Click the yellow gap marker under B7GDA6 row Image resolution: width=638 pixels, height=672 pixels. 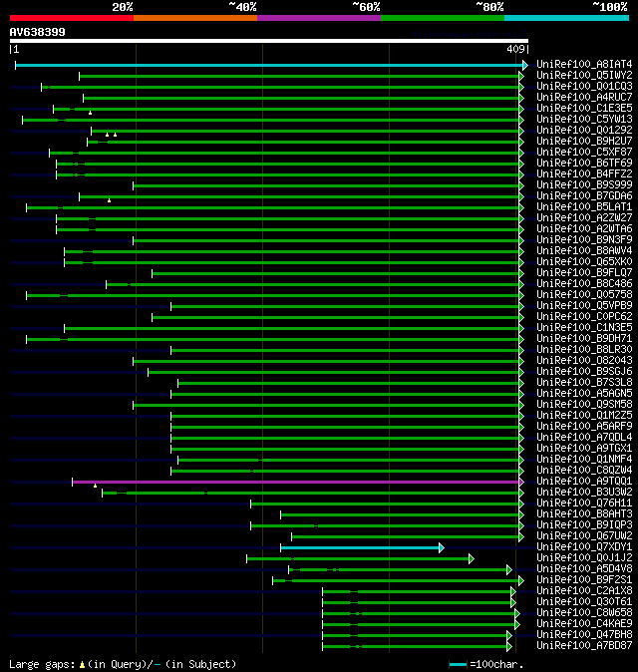pyautogui.click(x=110, y=200)
